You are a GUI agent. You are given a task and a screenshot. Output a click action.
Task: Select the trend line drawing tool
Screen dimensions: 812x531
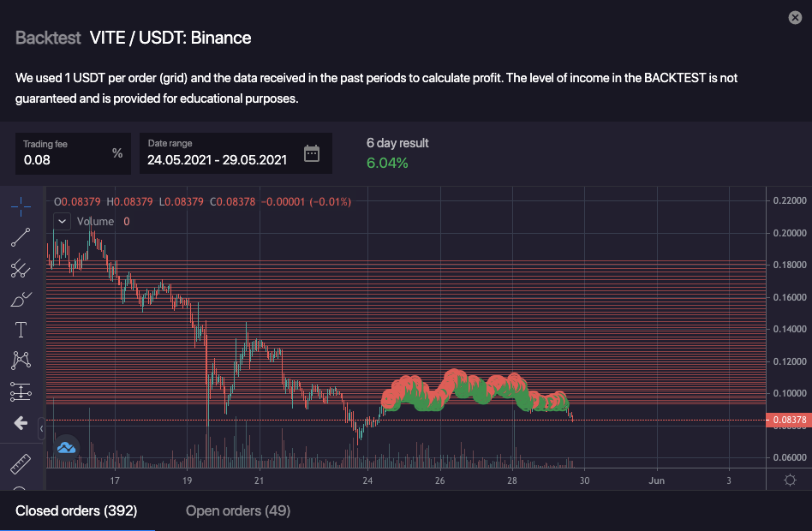(21, 237)
